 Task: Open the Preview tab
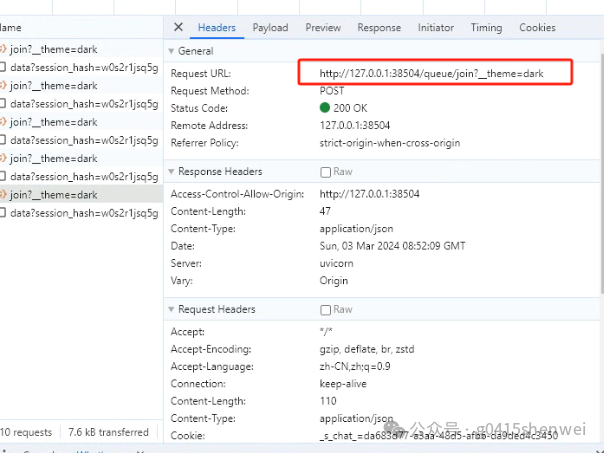click(x=323, y=28)
